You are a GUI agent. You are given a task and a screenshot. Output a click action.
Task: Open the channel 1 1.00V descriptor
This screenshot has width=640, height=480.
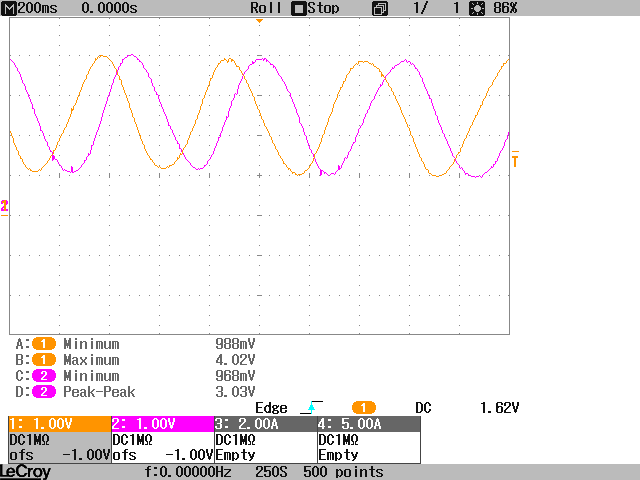60,424
